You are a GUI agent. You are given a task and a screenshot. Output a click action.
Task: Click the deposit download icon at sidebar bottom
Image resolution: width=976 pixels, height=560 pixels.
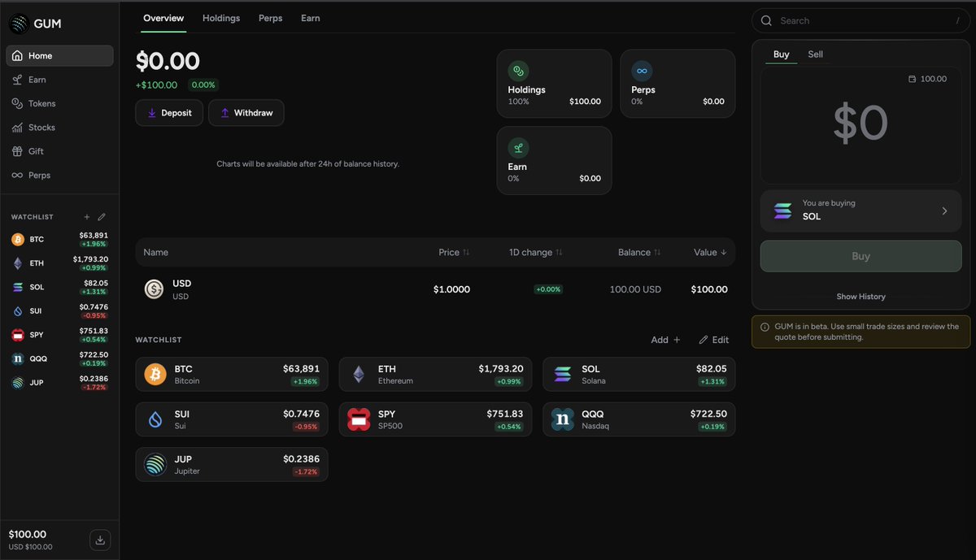click(x=99, y=540)
